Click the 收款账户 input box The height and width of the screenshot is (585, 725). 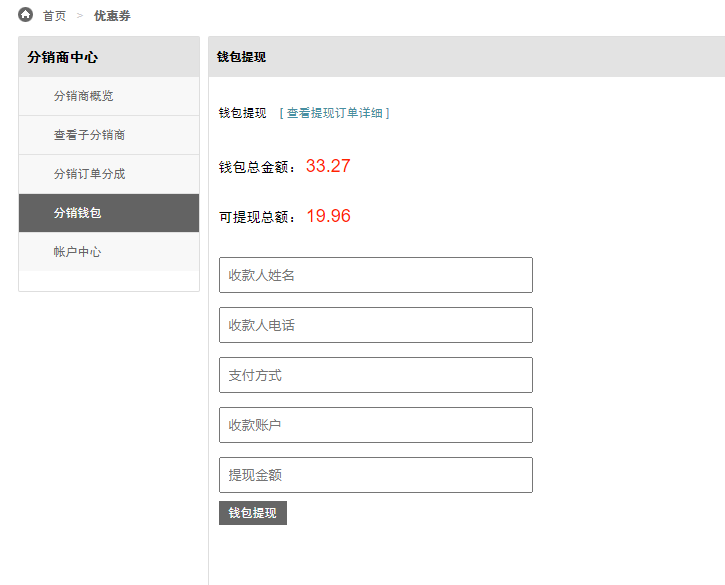coord(376,425)
